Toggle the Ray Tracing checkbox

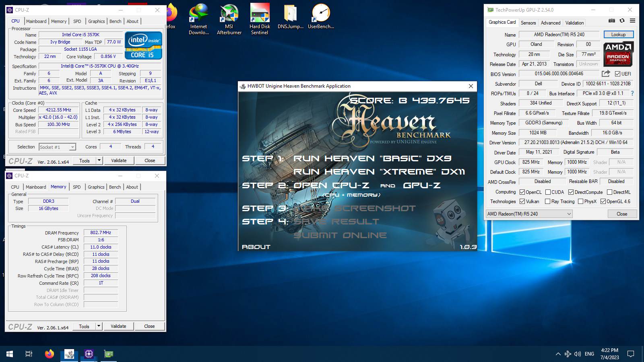[547, 202]
